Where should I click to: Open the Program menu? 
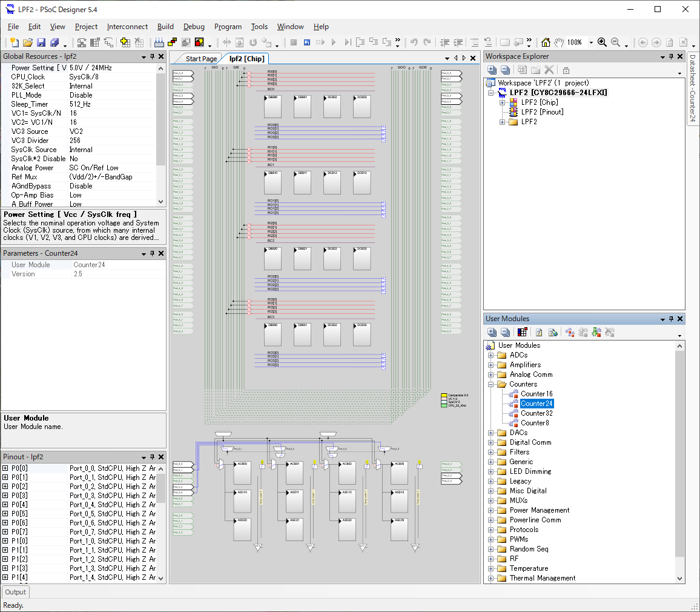click(228, 27)
